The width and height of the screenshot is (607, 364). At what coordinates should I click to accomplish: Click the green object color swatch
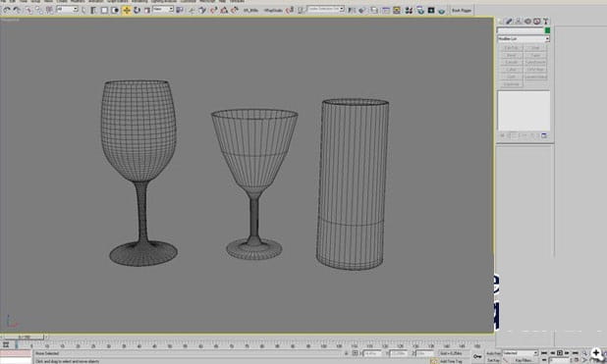point(547,30)
